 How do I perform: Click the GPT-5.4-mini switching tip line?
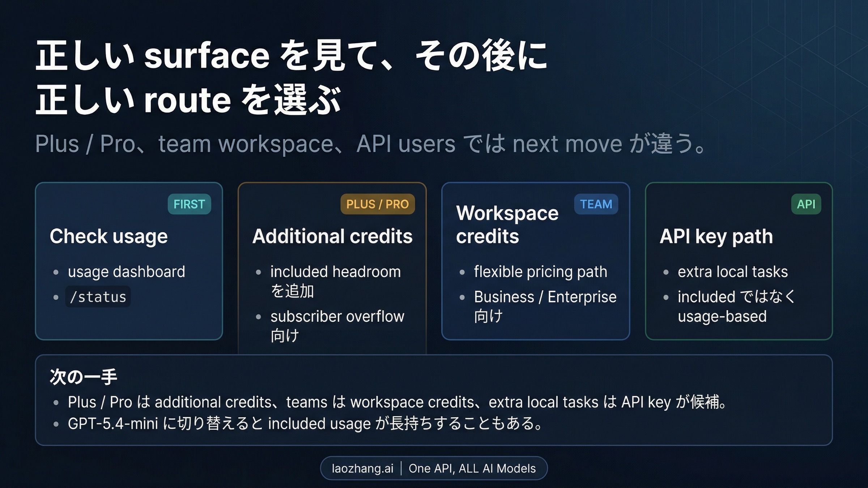pos(304,424)
